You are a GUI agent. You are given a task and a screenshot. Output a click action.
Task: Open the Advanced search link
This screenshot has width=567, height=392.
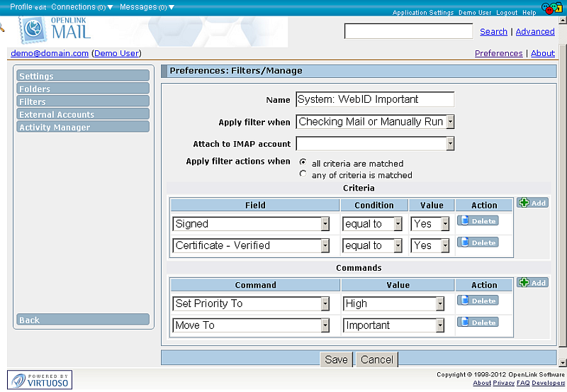click(535, 31)
